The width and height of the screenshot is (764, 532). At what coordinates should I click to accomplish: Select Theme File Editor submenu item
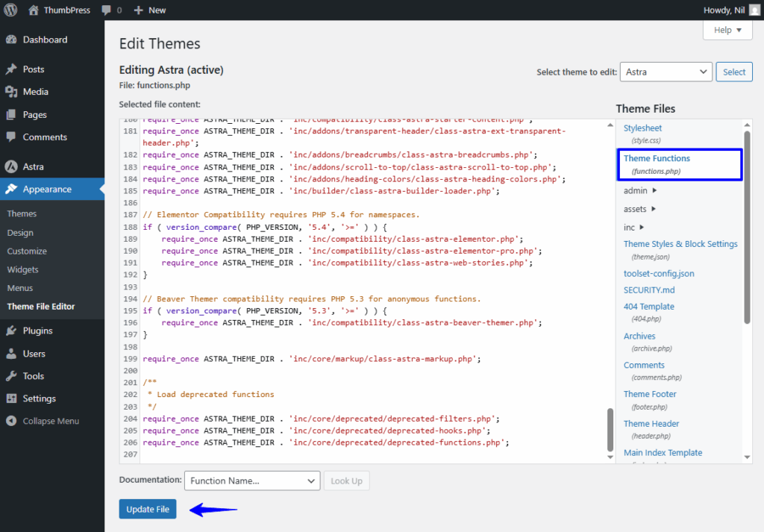point(41,307)
